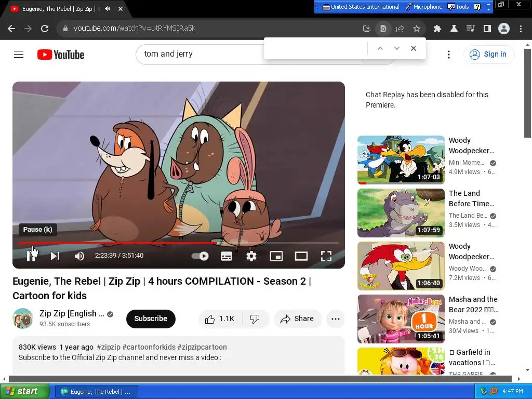Open YouTube settings three-dot menu
The width and height of the screenshot is (532, 399).
[449, 54]
